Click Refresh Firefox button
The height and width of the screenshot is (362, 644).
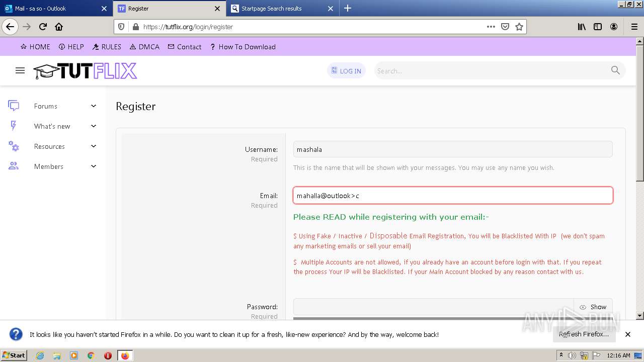point(584,334)
